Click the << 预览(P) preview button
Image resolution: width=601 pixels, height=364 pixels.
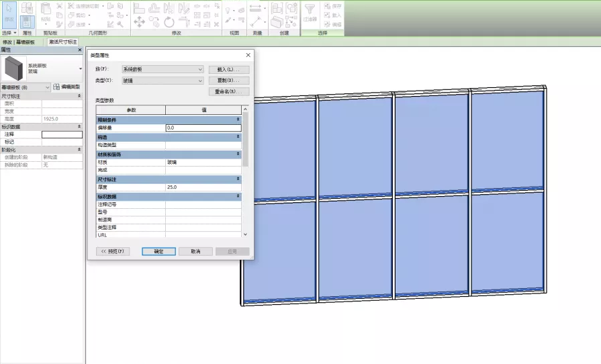(x=113, y=251)
